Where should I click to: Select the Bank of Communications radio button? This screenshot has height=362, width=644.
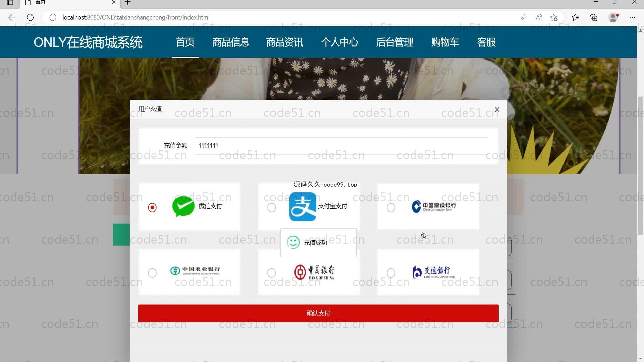(x=391, y=273)
